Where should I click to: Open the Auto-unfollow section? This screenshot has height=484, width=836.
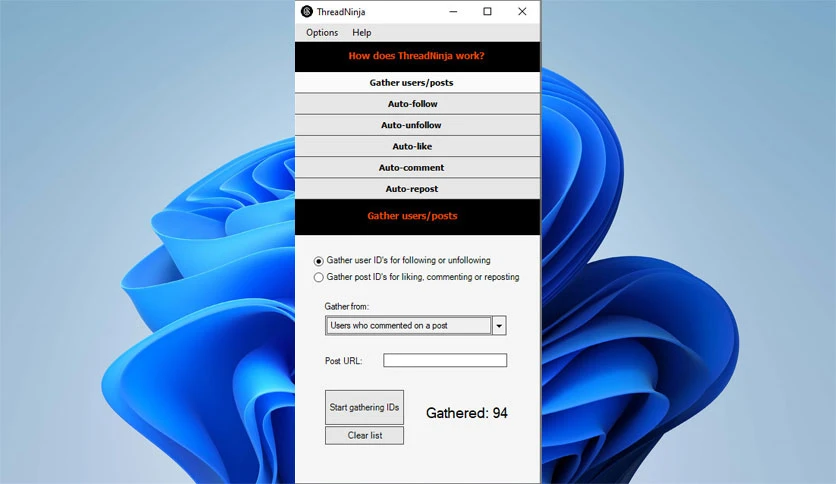point(417,125)
